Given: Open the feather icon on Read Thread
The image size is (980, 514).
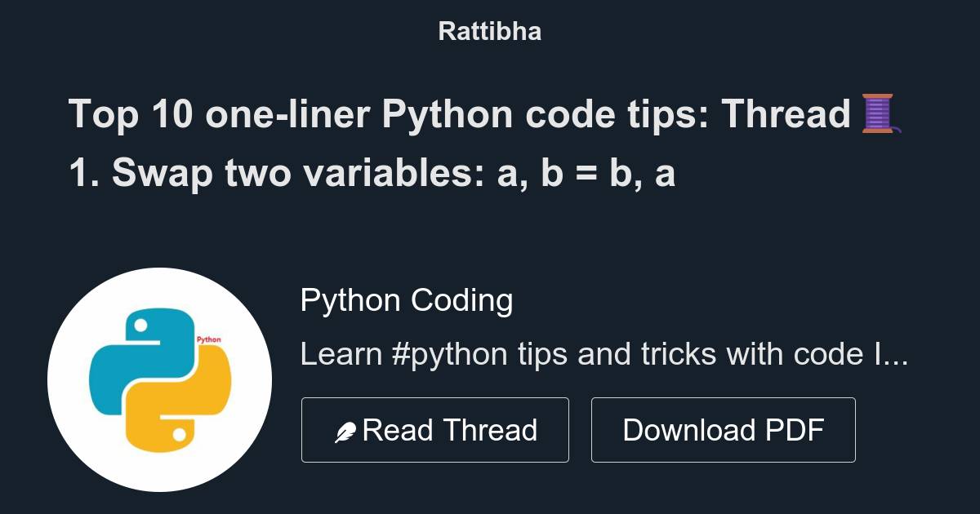Looking at the screenshot, I should point(345,432).
